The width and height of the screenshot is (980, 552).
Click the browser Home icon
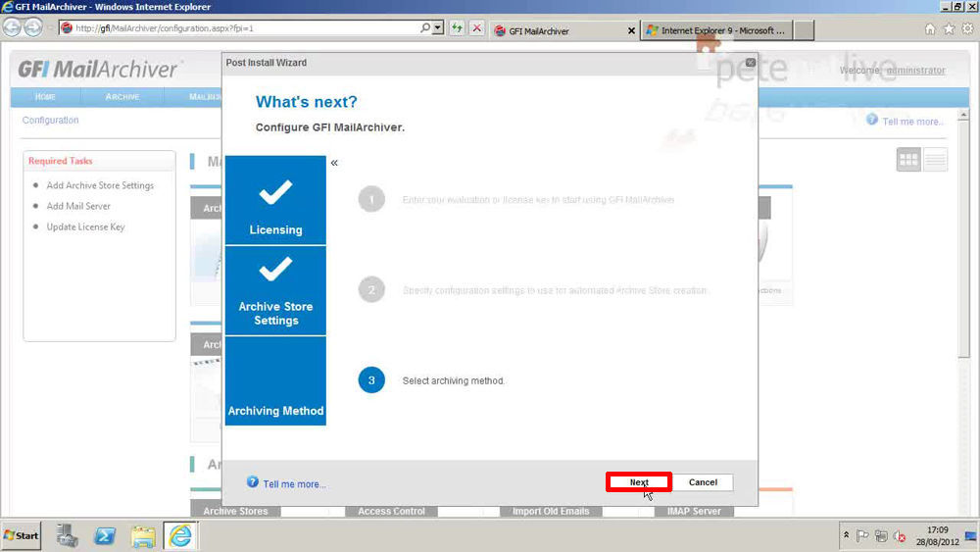click(x=930, y=28)
